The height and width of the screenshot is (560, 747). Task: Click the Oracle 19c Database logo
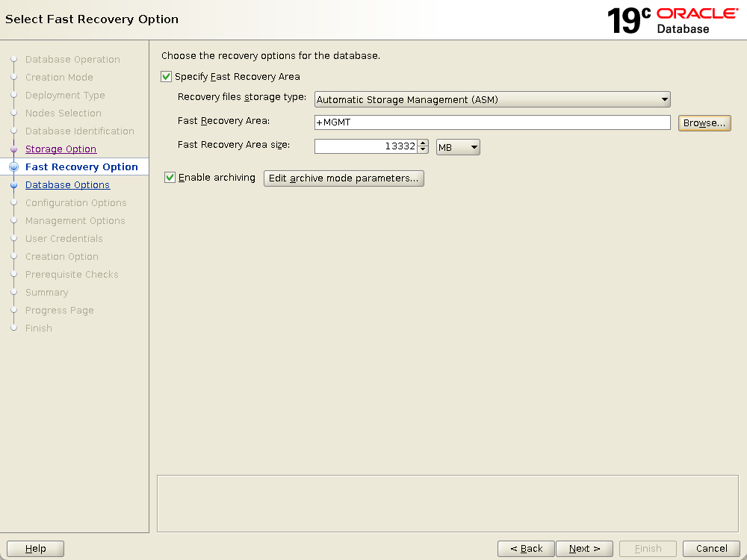click(672, 20)
